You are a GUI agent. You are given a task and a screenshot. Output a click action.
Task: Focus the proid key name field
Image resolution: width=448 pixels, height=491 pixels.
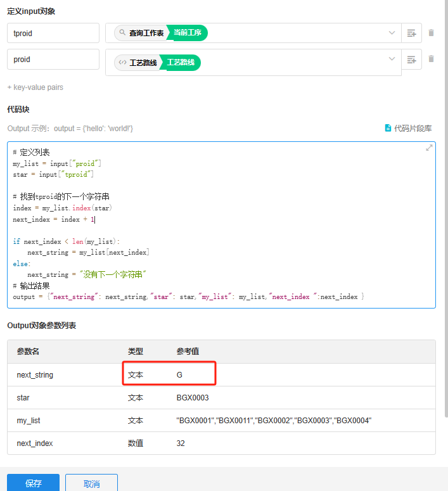(53, 60)
